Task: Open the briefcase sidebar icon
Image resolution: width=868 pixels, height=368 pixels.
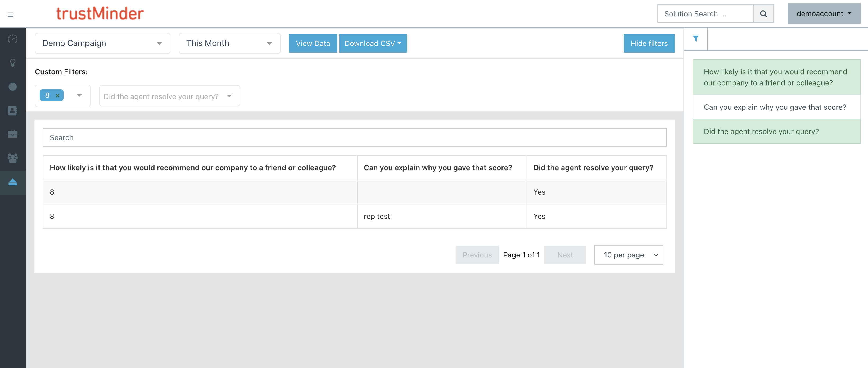Action: pos(13,134)
